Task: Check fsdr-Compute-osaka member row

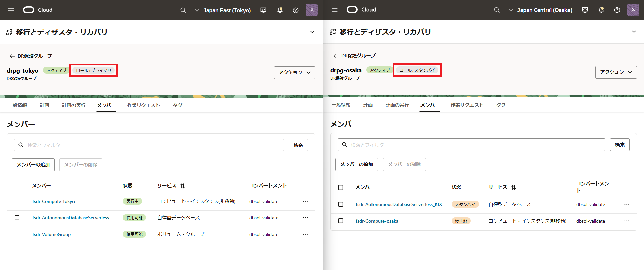Action: click(341, 221)
